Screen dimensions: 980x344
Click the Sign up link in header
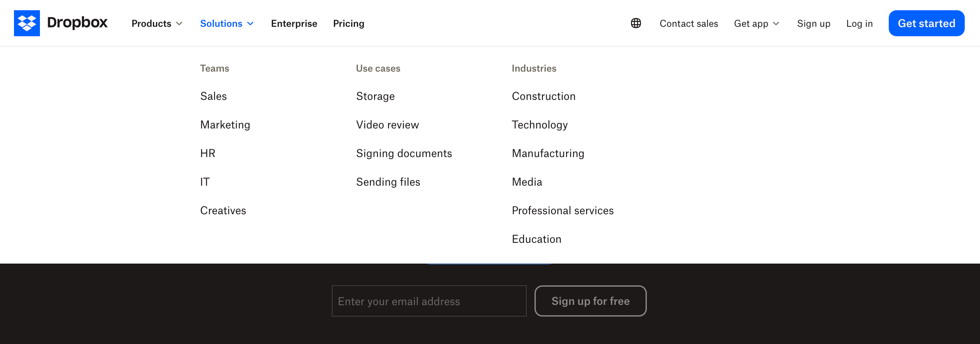coord(813,24)
